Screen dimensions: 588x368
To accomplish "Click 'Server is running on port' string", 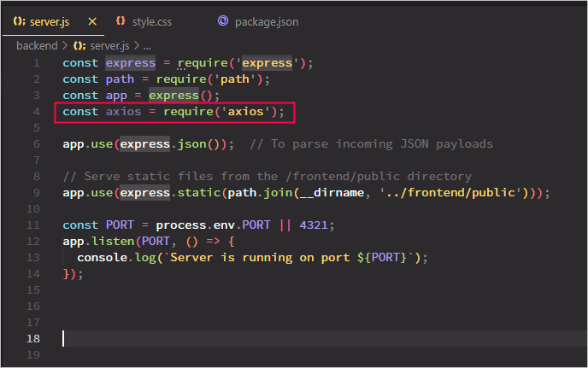I will pyautogui.click(x=260, y=258).
